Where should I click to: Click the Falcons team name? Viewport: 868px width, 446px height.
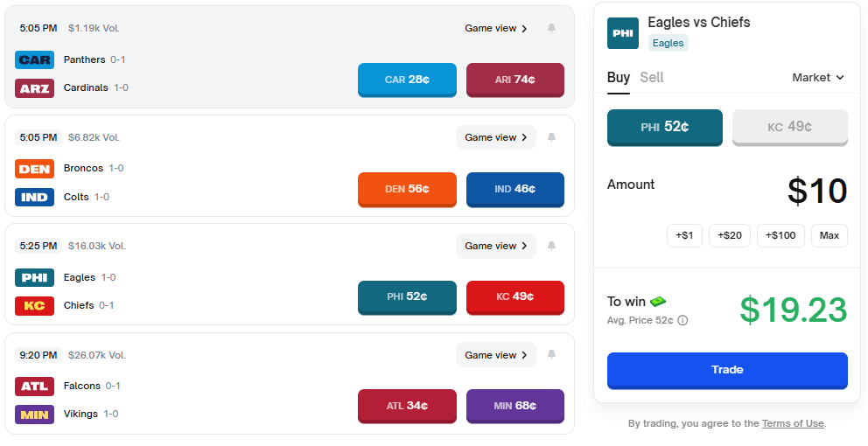pyautogui.click(x=82, y=387)
